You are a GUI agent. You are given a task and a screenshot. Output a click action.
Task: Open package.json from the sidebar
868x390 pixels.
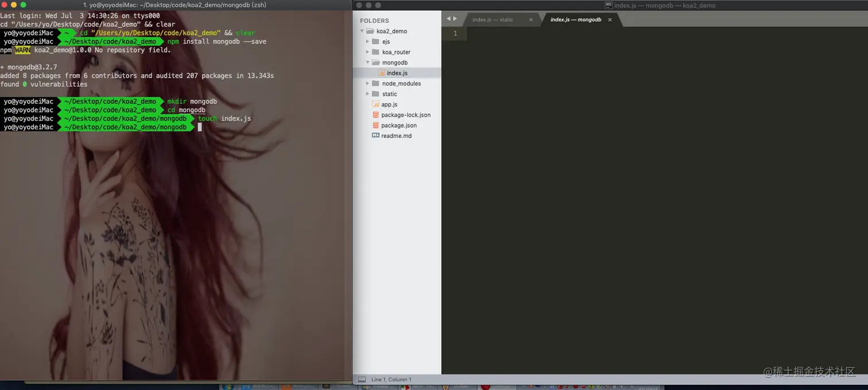(x=399, y=125)
